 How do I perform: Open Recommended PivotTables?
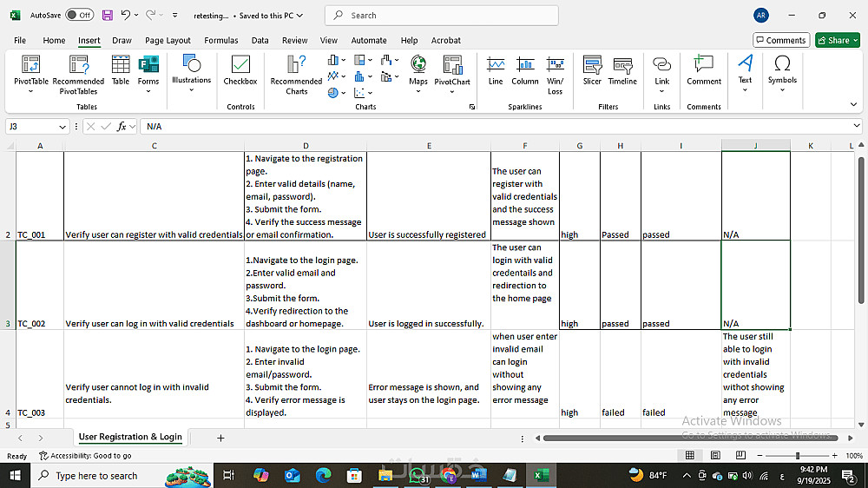point(79,74)
